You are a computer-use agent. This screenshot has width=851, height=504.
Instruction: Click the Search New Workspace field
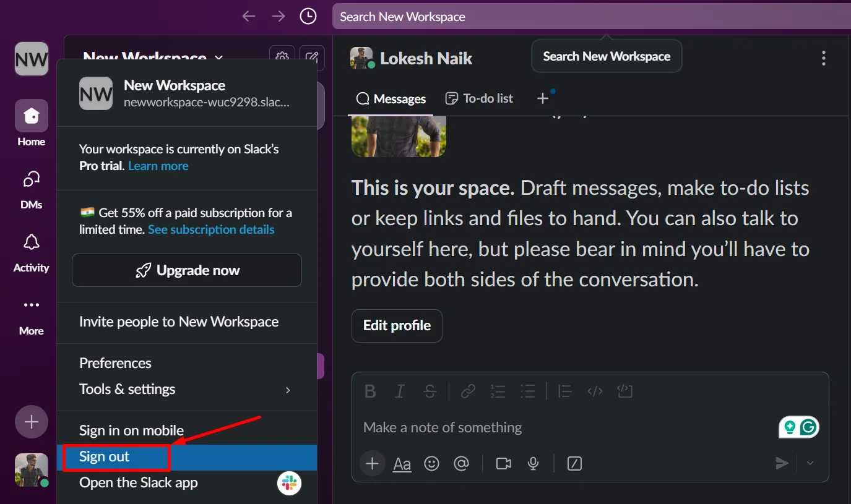coord(592,17)
